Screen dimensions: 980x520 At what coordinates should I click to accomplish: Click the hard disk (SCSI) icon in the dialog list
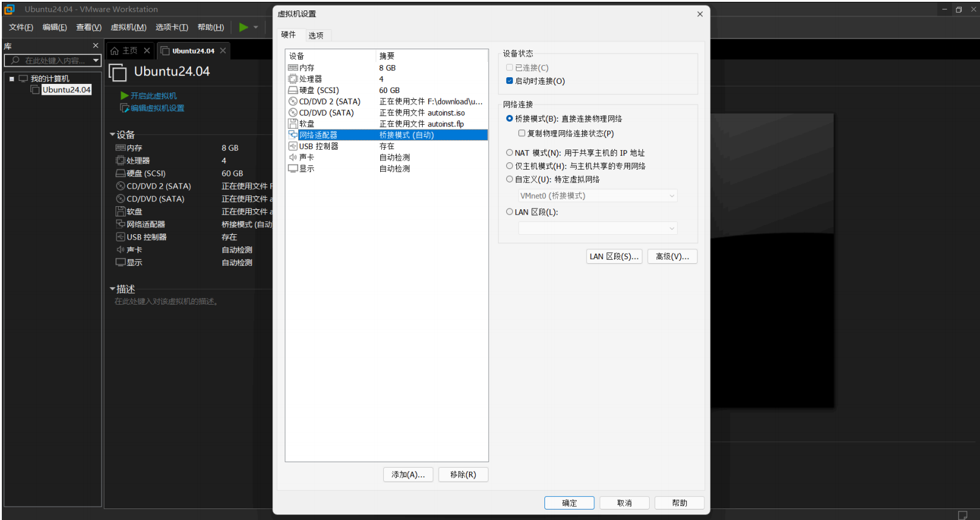tap(293, 90)
